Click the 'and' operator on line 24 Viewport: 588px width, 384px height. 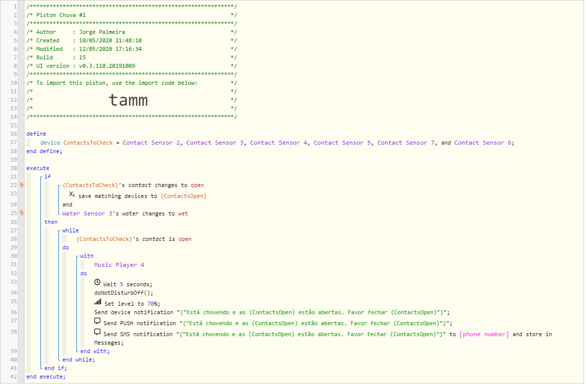pyautogui.click(x=67, y=204)
